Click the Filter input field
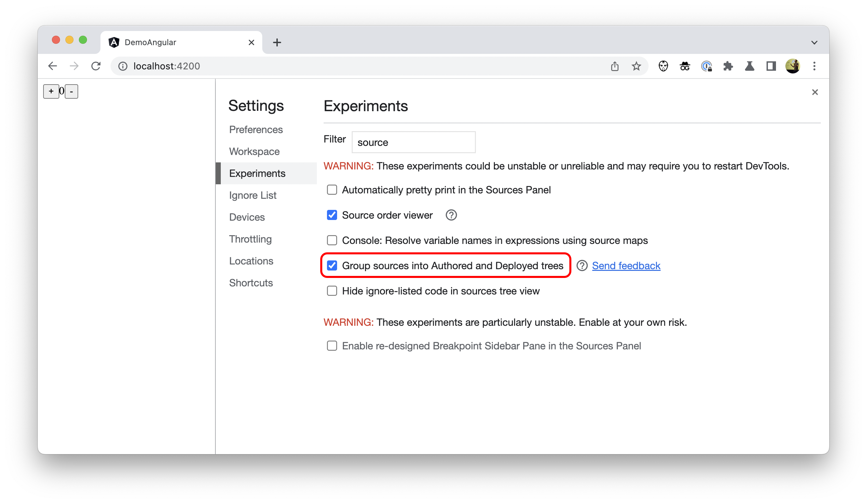The image size is (867, 504). point(414,142)
